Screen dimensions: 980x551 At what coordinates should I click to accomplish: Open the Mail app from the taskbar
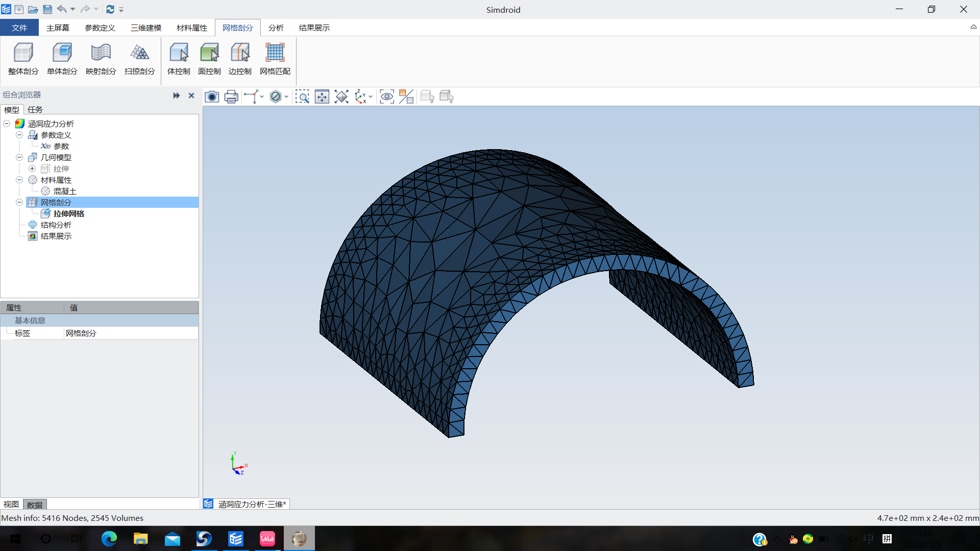tap(172, 539)
